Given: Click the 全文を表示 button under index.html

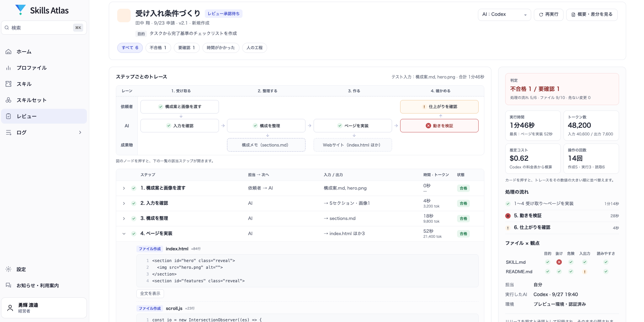Looking at the screenshot, I should click(x=150, y=294).
